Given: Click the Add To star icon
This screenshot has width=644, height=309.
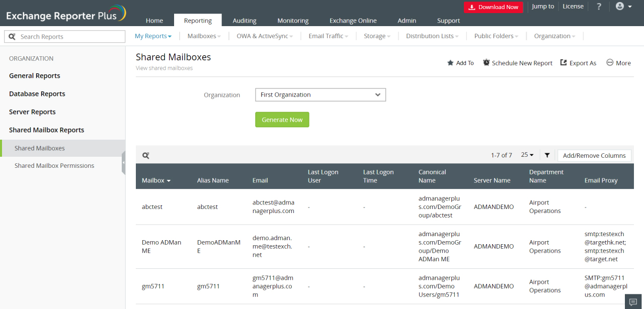Looking at the screenshot, I should tap(450, 63).
